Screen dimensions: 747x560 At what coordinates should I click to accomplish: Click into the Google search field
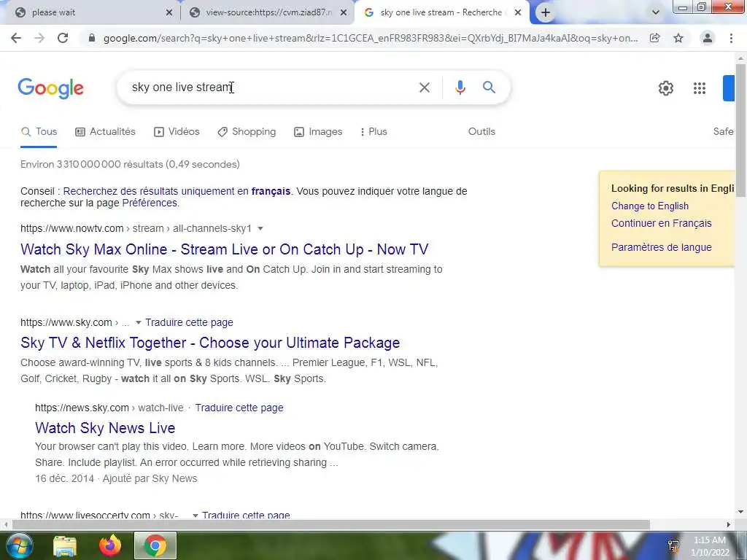271,87
